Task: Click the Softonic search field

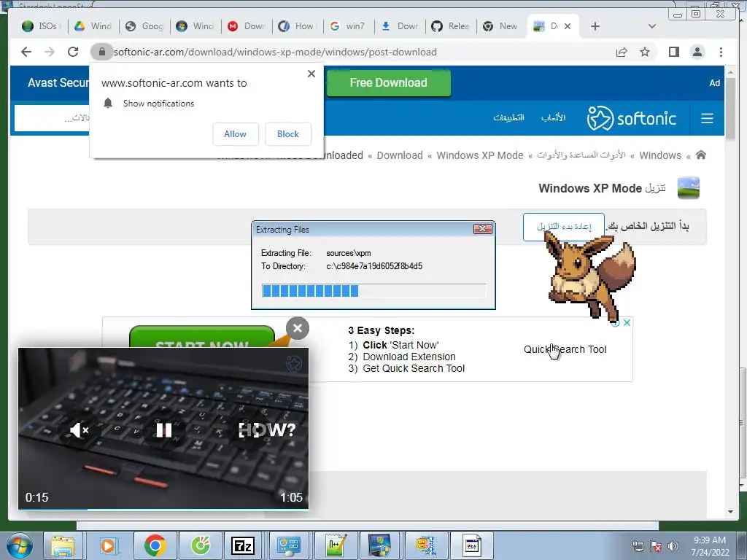Action: (52, 117)
